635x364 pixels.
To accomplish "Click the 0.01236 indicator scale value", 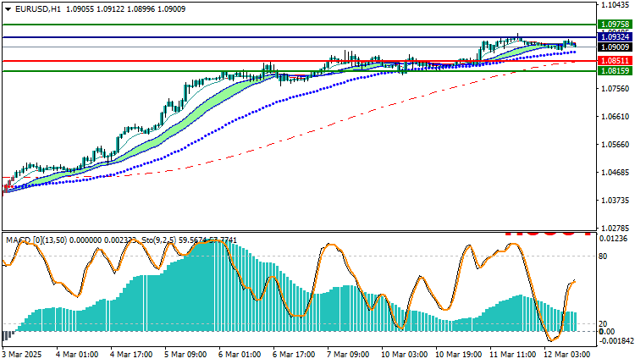I will [613, 239].
